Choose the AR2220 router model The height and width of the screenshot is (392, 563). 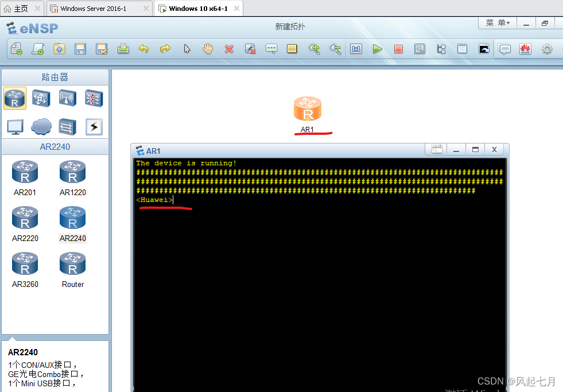tap(25, 224)
